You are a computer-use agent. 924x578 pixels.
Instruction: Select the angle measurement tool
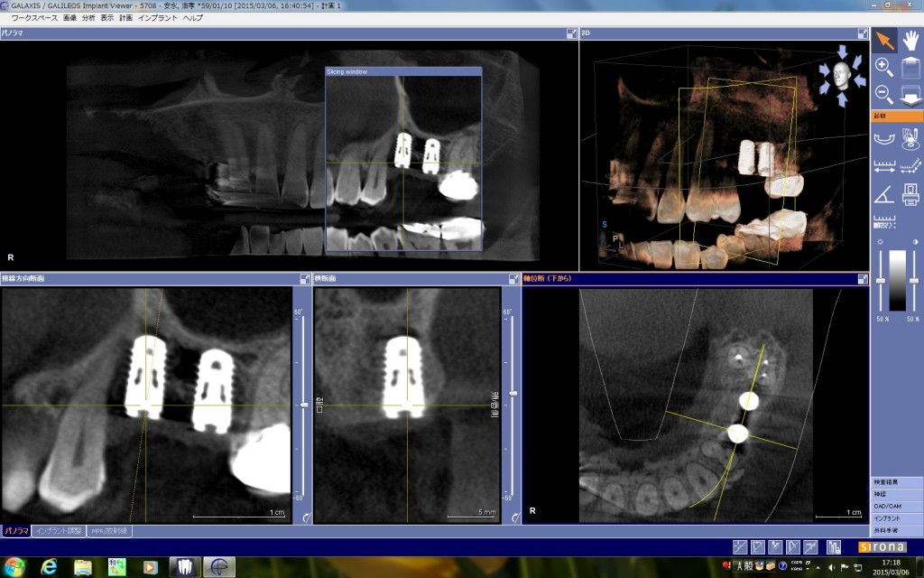point(884,194)
